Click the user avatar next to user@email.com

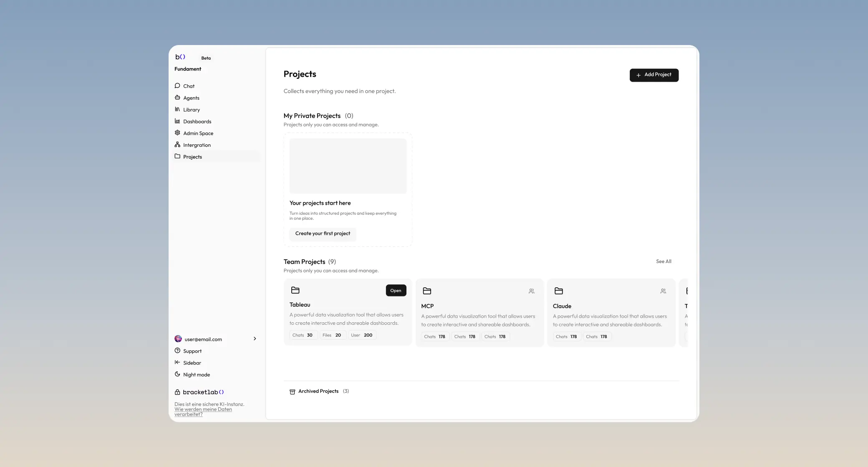178,339
